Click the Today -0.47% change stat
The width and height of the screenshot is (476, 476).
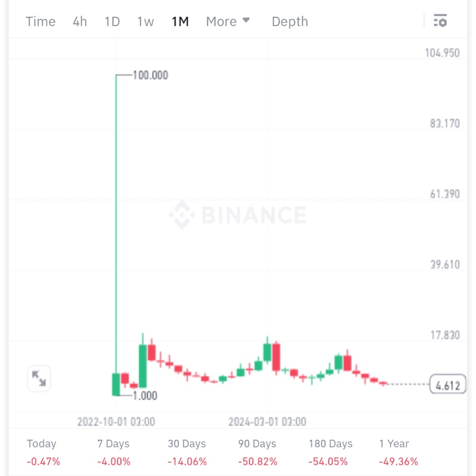[43, 452]
